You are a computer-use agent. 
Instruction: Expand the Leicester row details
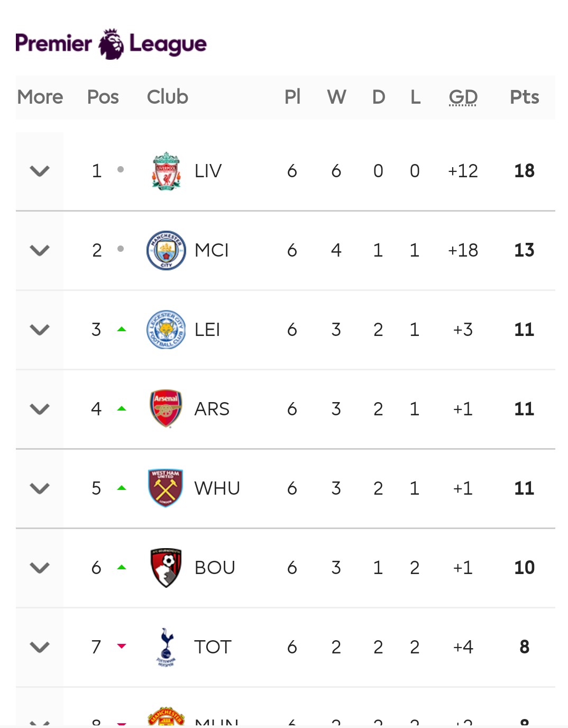pyautogui.click(x=40, y=330)
